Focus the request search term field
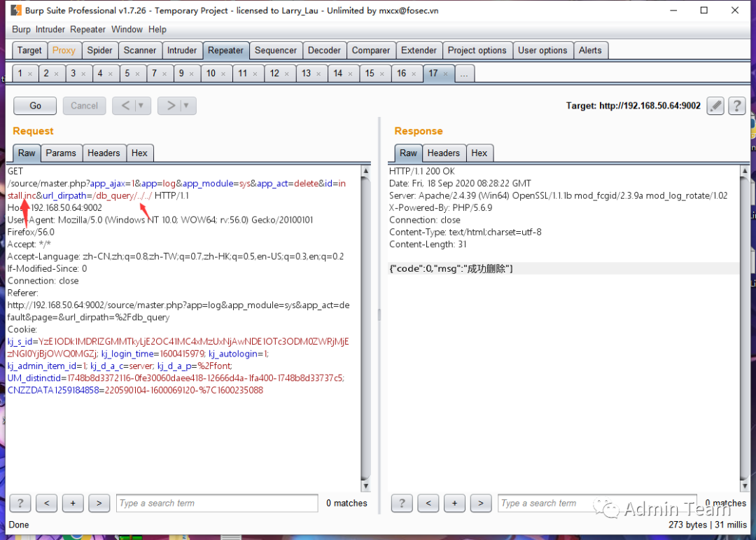 tap(217, 504)
